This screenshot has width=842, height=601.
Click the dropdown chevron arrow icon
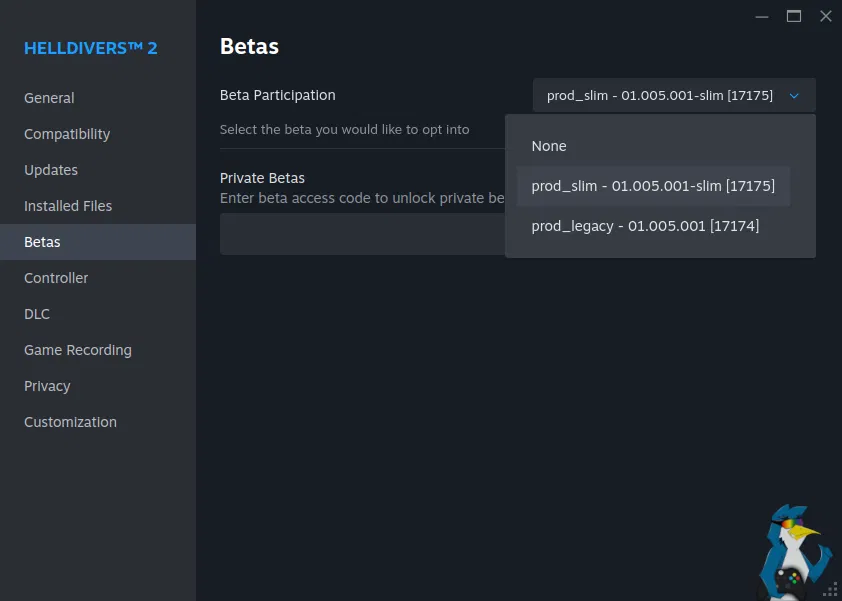795,96
